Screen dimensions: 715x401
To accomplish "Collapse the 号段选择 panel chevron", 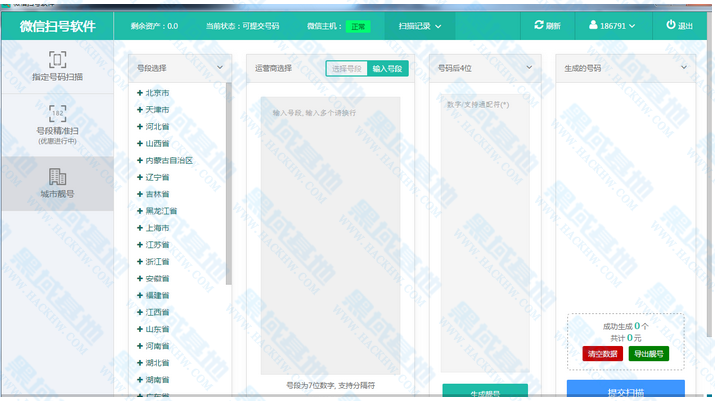I will [x=220, y=68].
